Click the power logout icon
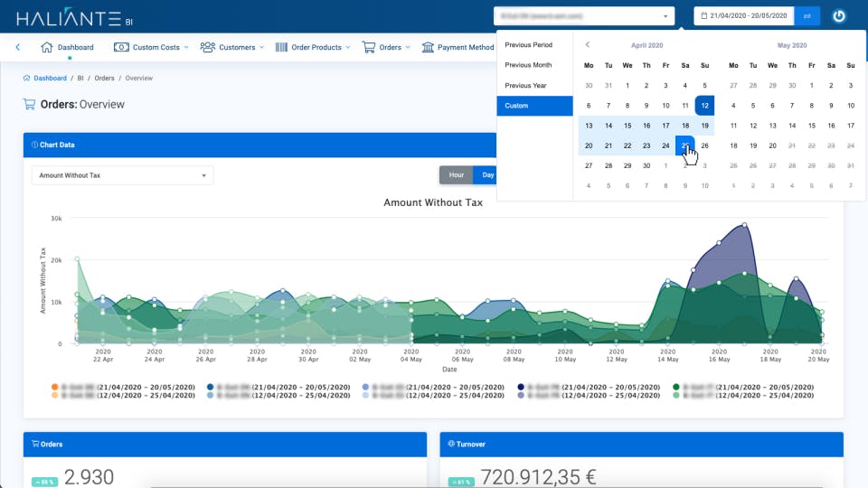Image resolution: width=868 pixels, height=488 pixels. (839, 16)
